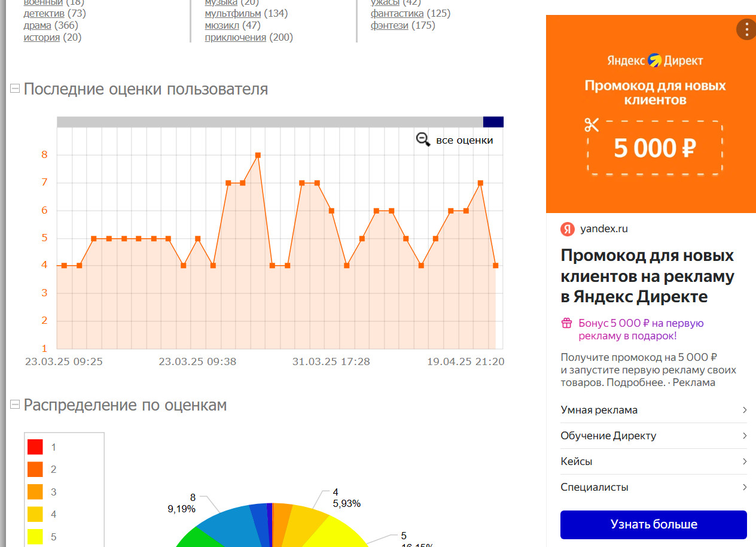This screenshot has height=547, width=756.
Task: Click the 5 000 ₽ promo coupon
Action: [x=654, y=148]
